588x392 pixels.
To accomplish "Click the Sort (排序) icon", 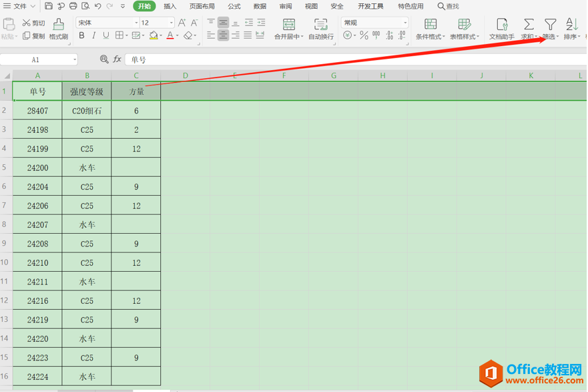I will click(x=572, y=25).
